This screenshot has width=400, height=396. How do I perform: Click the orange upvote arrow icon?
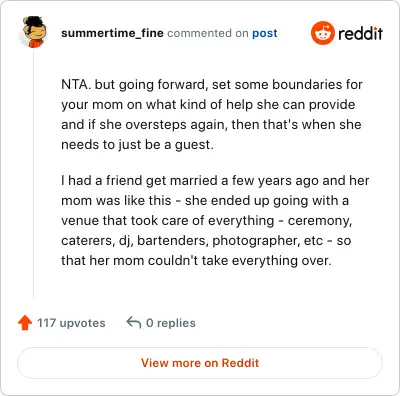tap(25, 323)
